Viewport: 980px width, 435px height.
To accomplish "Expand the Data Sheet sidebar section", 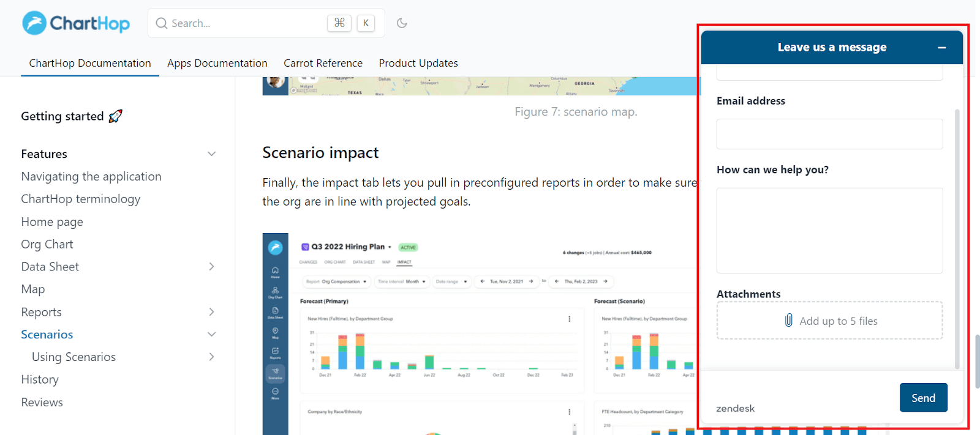I will [211, 267].
